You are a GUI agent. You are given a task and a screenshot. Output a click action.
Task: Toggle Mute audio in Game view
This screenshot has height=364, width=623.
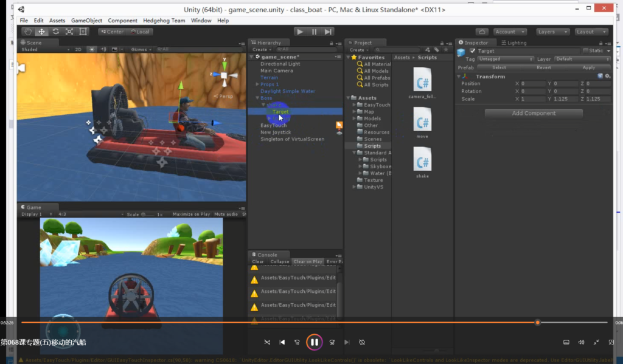coord(226,214)
